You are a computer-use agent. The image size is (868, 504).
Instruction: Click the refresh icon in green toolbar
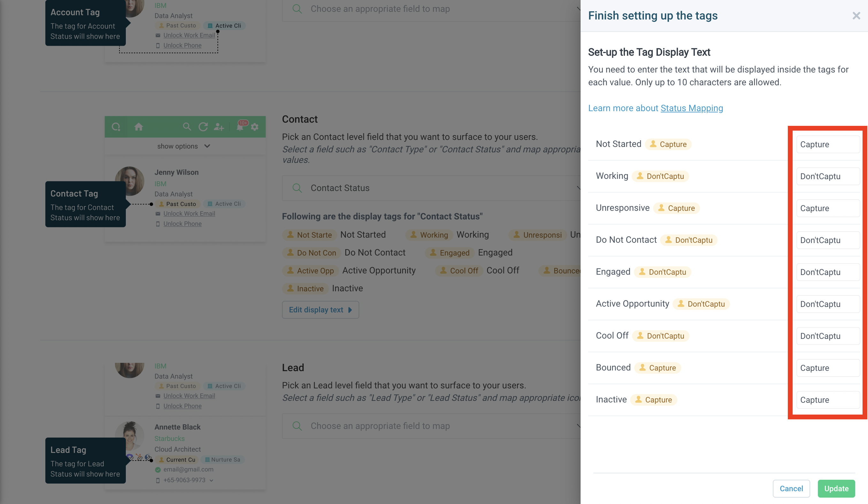pos(203,127)
